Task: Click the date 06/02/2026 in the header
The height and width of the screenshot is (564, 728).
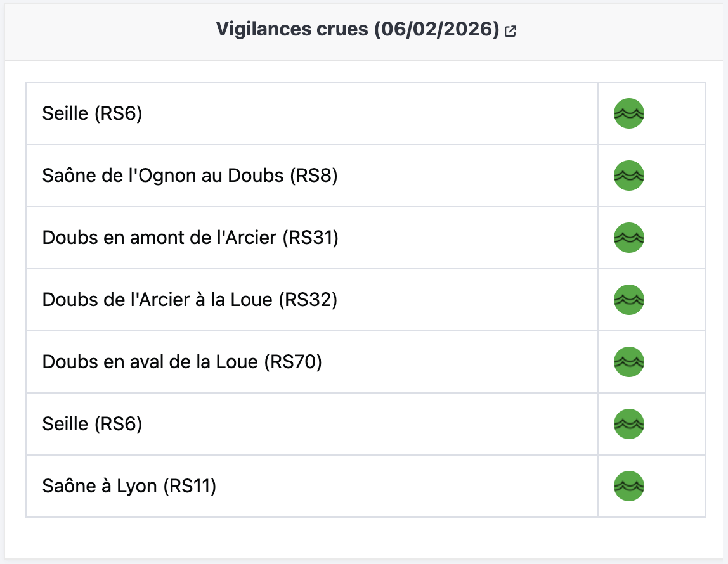Action: [x=436, y=30]
